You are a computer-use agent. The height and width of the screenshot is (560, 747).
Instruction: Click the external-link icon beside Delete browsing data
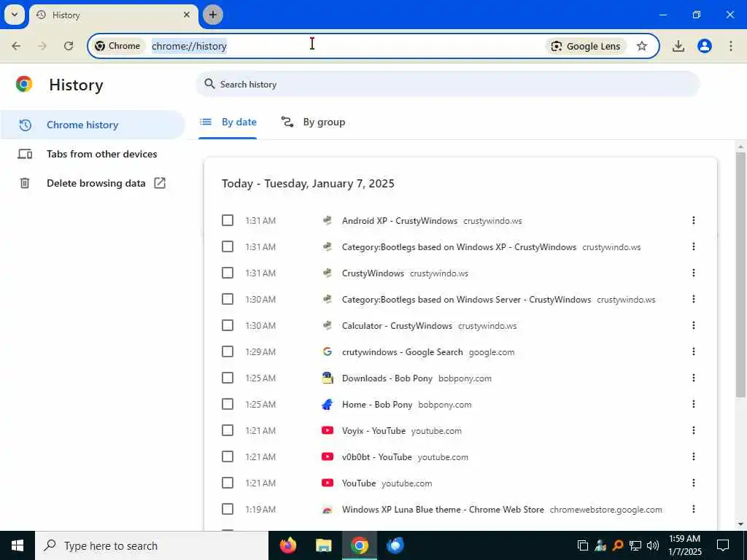(x=160, y=183)
